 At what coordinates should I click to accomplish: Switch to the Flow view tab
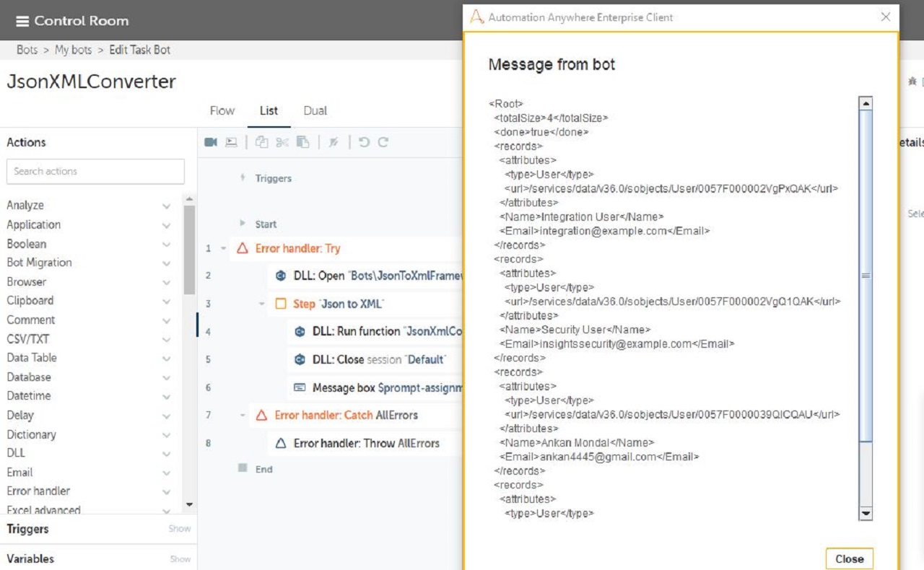(x=222, y=110)
